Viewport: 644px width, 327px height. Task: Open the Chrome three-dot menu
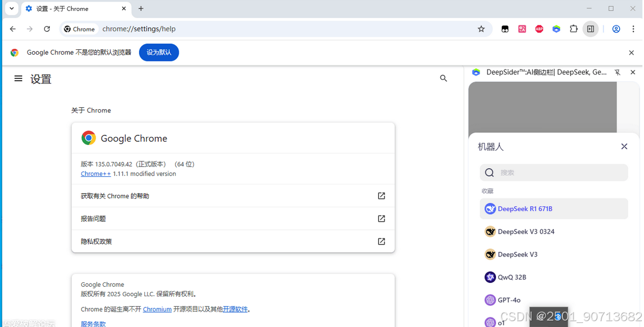click(633, 29)
